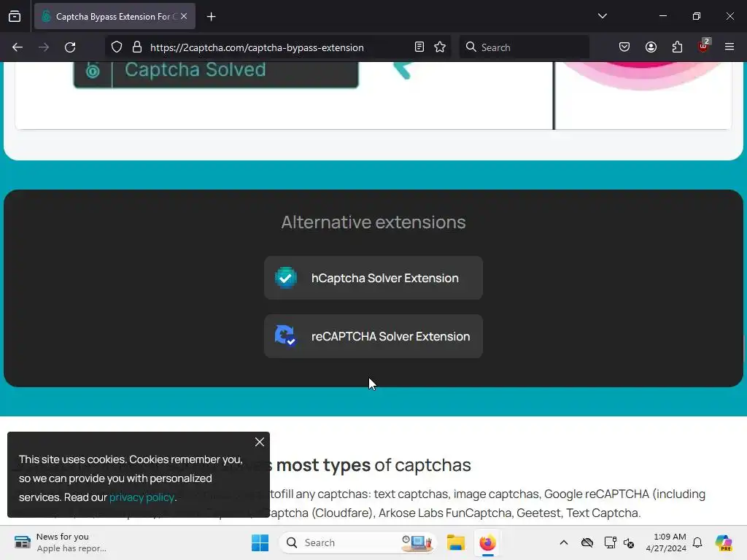The height and width of the screenshot is (560, 747).
Task: Show hidden system tray icons
Action: tap(564, 542)
